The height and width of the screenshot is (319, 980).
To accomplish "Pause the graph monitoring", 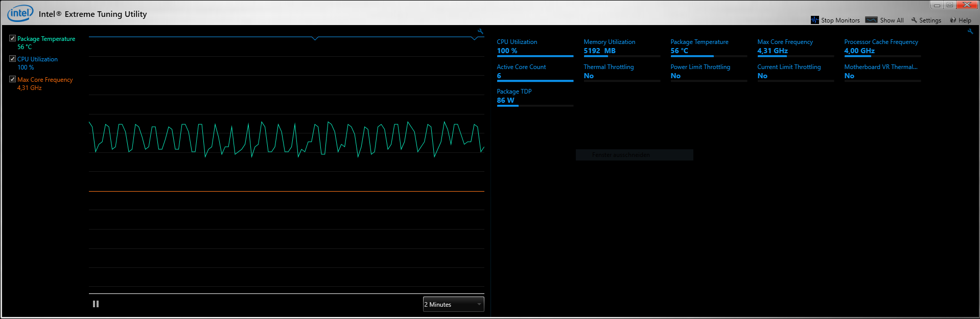I will pos(96,304).
